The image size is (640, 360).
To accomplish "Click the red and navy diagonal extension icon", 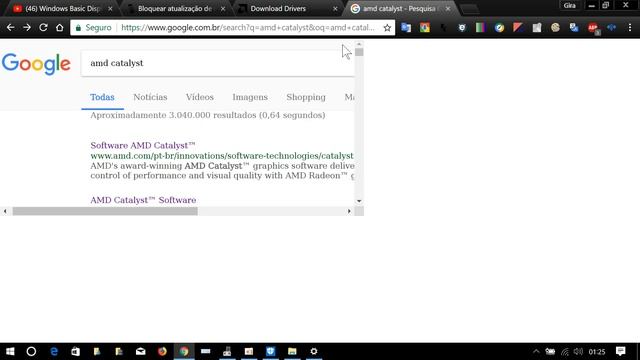I will pos(518,27).
